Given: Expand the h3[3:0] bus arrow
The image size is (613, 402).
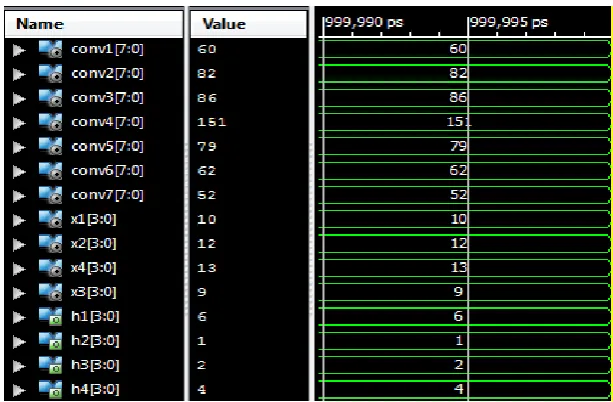Looking at the screenshot, I should [x=19, y=365].
